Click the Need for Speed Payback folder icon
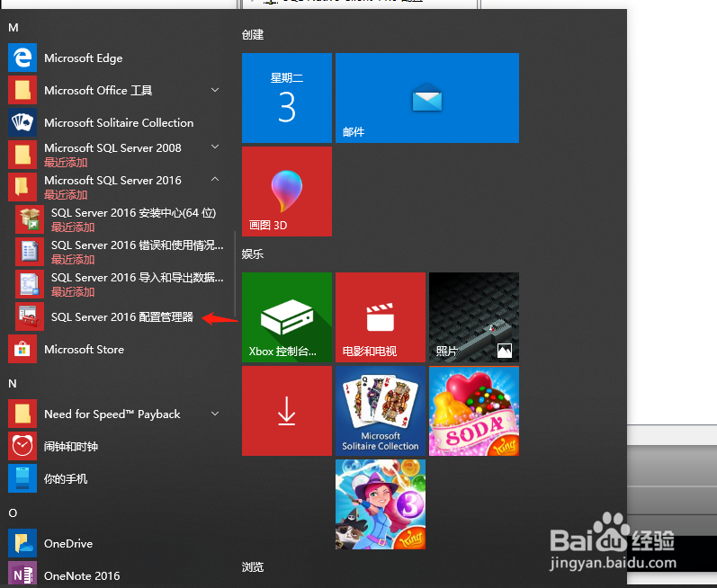This screenshot has height=588, width=717. [x=22, y=414]
